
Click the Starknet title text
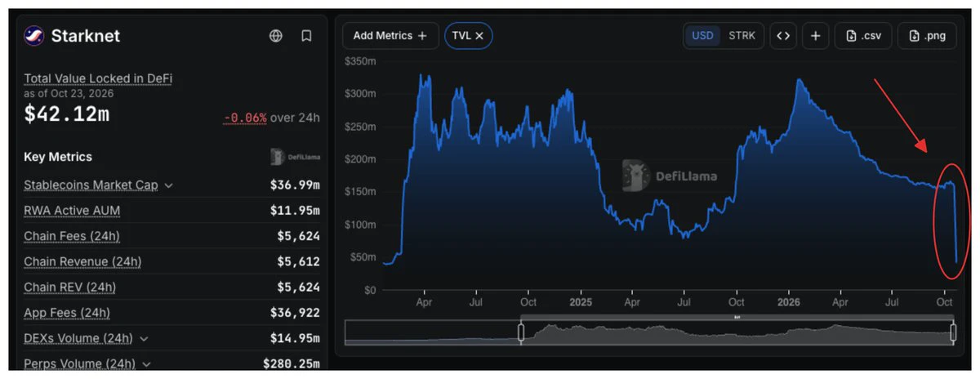pos(86,36)
